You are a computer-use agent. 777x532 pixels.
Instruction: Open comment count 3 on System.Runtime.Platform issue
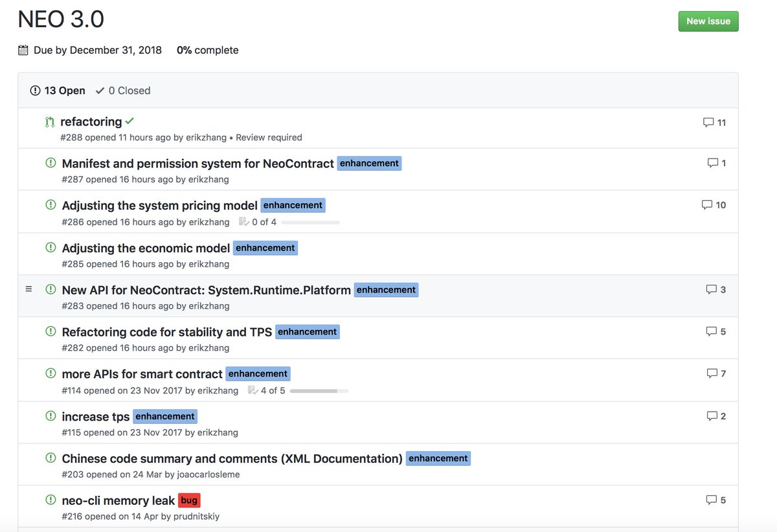[716, 289]
